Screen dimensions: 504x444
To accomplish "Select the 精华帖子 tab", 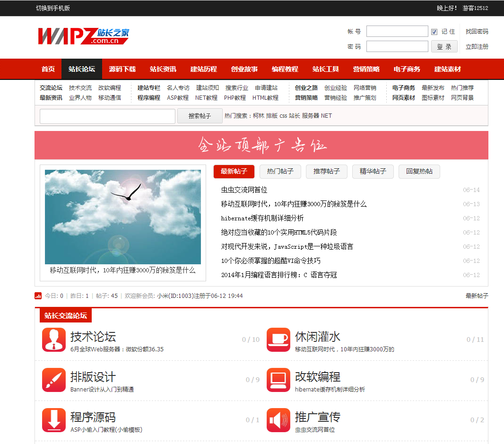I will (x=373, y=171).
